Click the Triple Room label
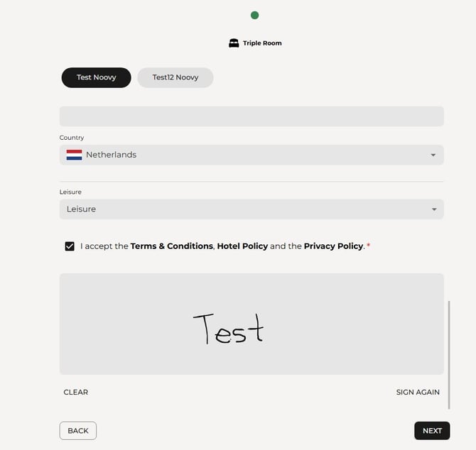The image size is (476, 450). tap(262, 43)
